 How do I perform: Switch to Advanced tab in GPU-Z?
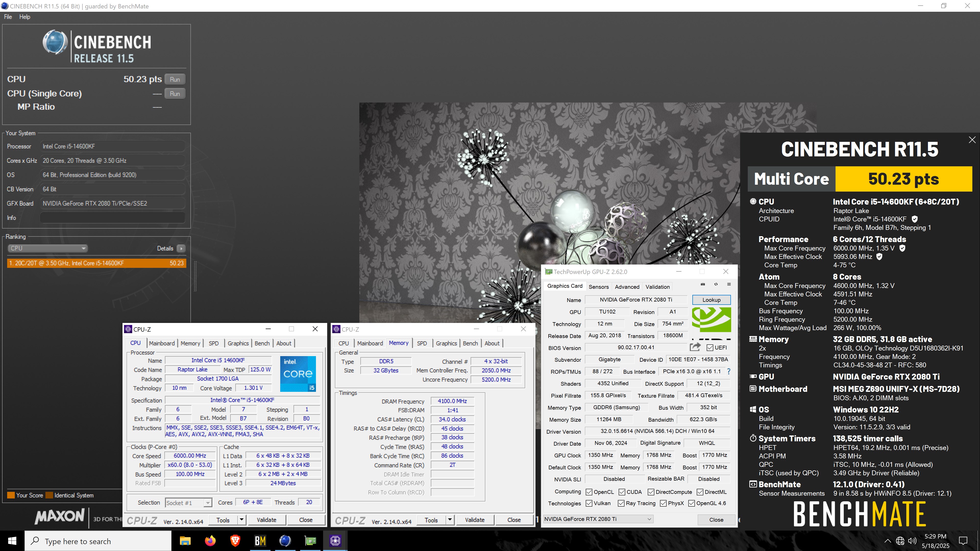627,287
